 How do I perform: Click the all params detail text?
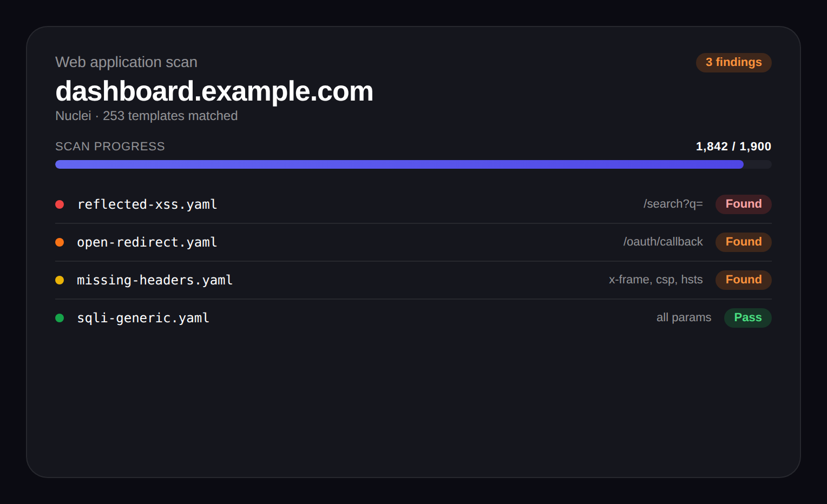684,318
